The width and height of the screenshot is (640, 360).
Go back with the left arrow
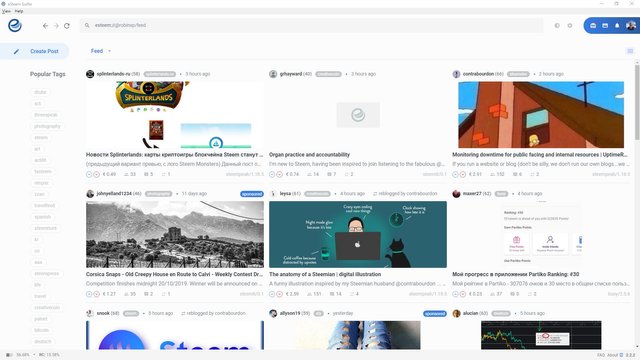[45, 26]
